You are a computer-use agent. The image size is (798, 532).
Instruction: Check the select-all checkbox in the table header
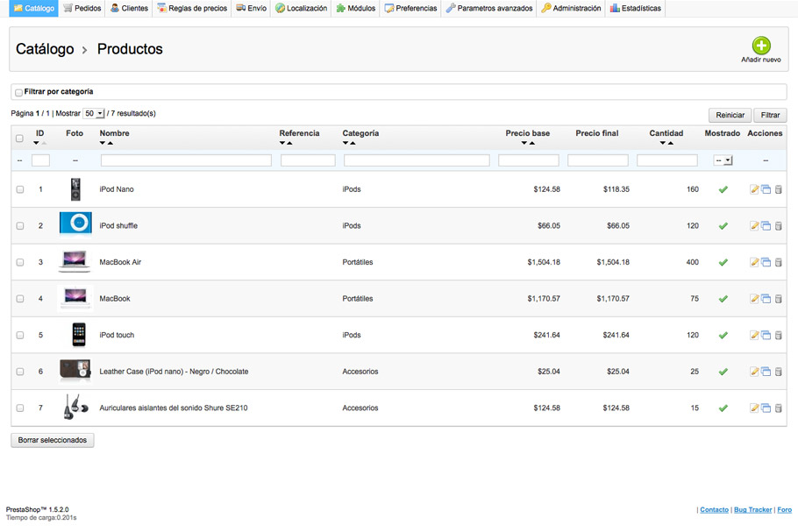click(x=20, y=138)
